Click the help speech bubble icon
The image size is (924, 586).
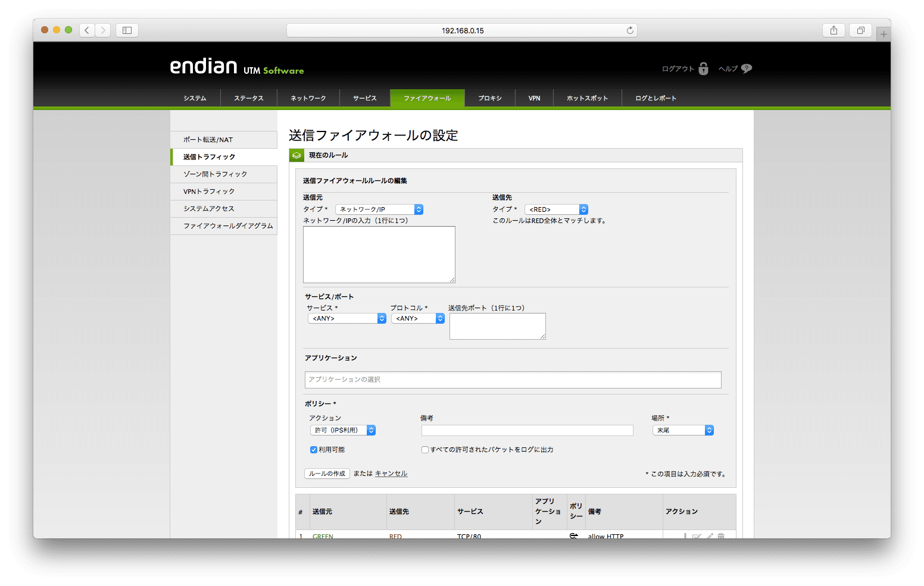(x=747, y=68)
